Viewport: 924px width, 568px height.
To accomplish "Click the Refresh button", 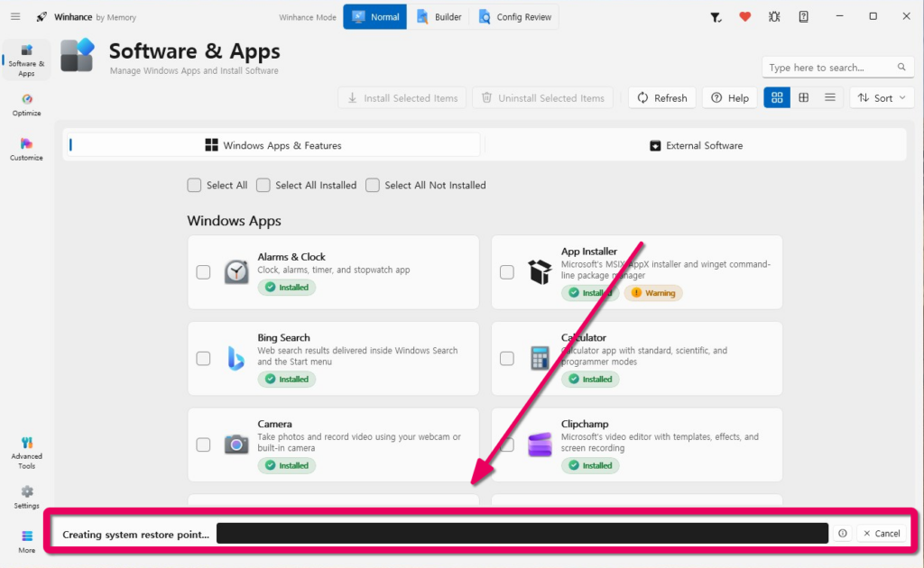I will [662, 97].
